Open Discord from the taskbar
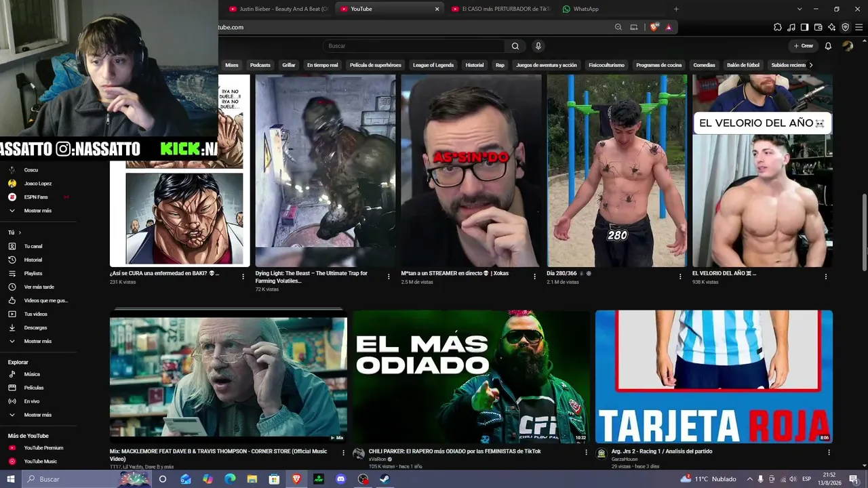 pyautogui.click(x=341, y=479)
